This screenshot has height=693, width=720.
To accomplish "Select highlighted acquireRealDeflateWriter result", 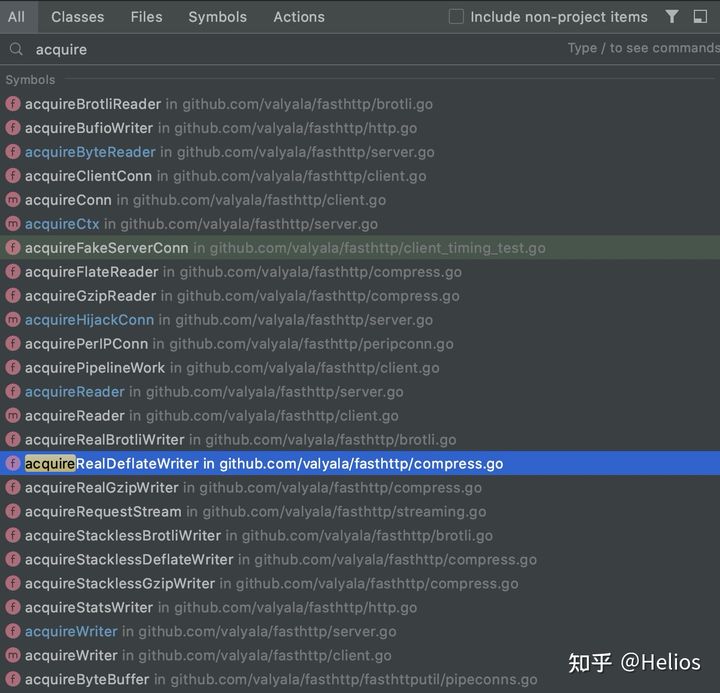I will pyautogui.click(x=360, y=463).
